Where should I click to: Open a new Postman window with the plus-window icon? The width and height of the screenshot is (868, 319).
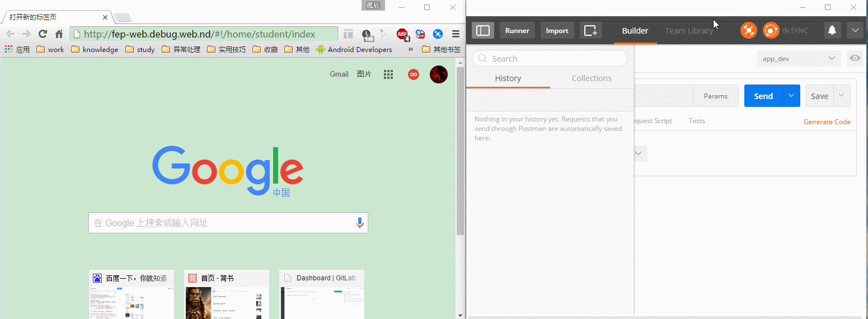[591, 31]
